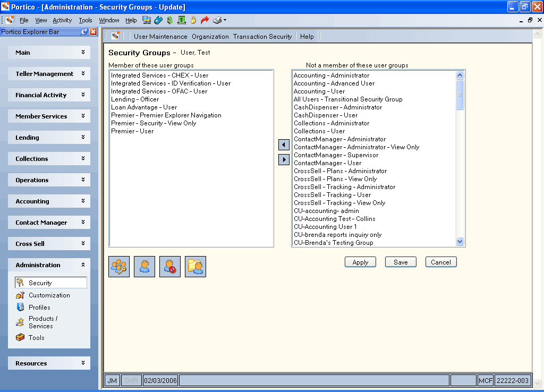Screen dimensions: 544x392
Task: Click the user with prohibited sign icon
Action: 170,267
